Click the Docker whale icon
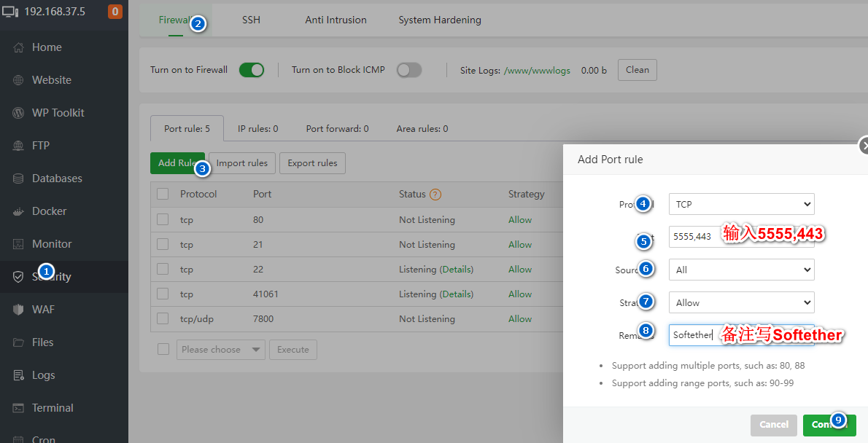Image resolution: width=868 pixels, height=443 pixels. point(19,211)
